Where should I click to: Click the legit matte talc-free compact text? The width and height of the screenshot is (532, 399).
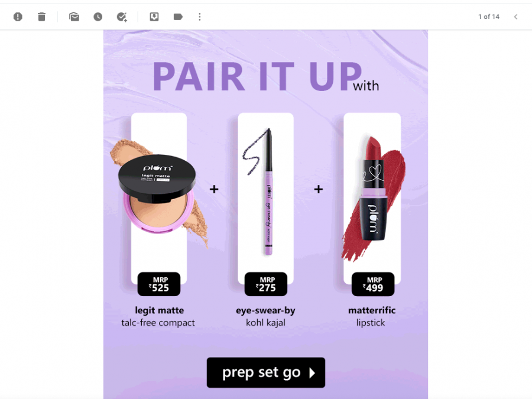tap(158, 316)
